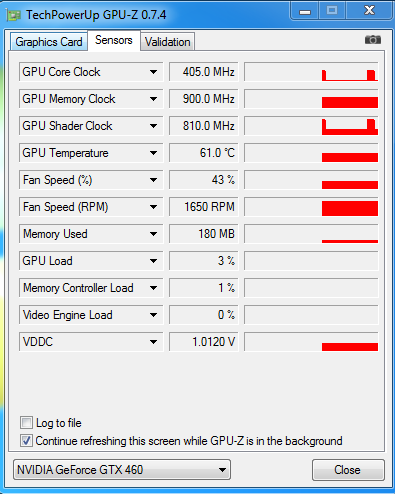Open the GPU Core Clock sensor dropdown
Screen dimensions: 395x494
click(x=153, y=72)
